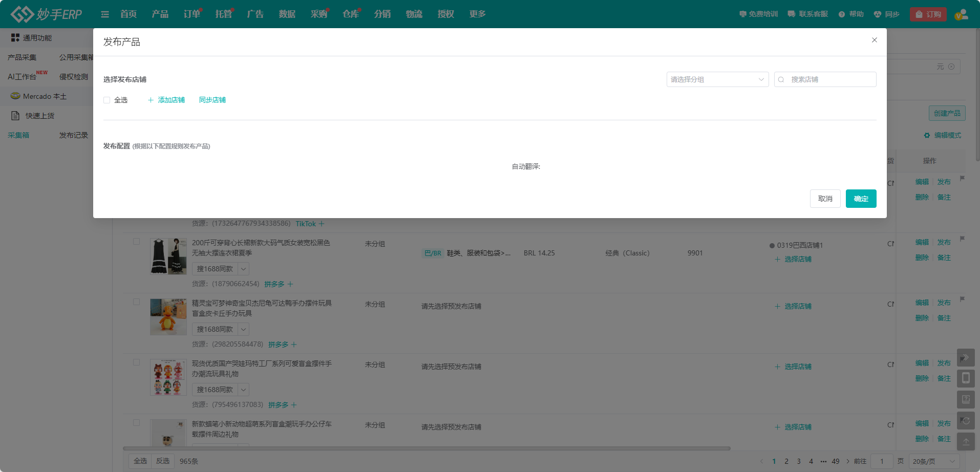This screenshot has width=980, height=472.
Task: Click the flag icon on the 精灵宝可梦 toy row
Action: pyautogui.click(x=962, y=299)
